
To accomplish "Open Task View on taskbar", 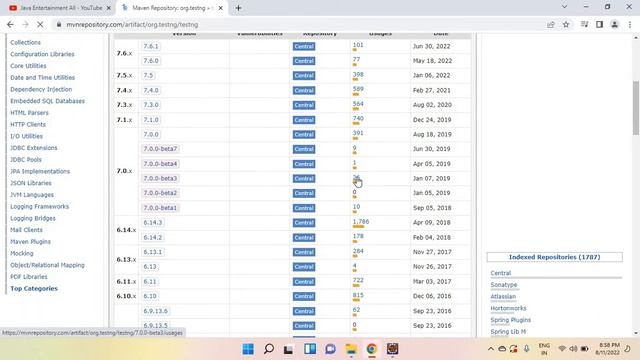I will click(289, 349).
